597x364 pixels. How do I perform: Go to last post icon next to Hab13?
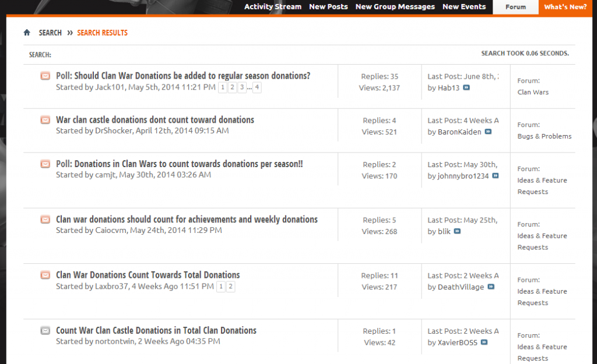click(466, 88)
